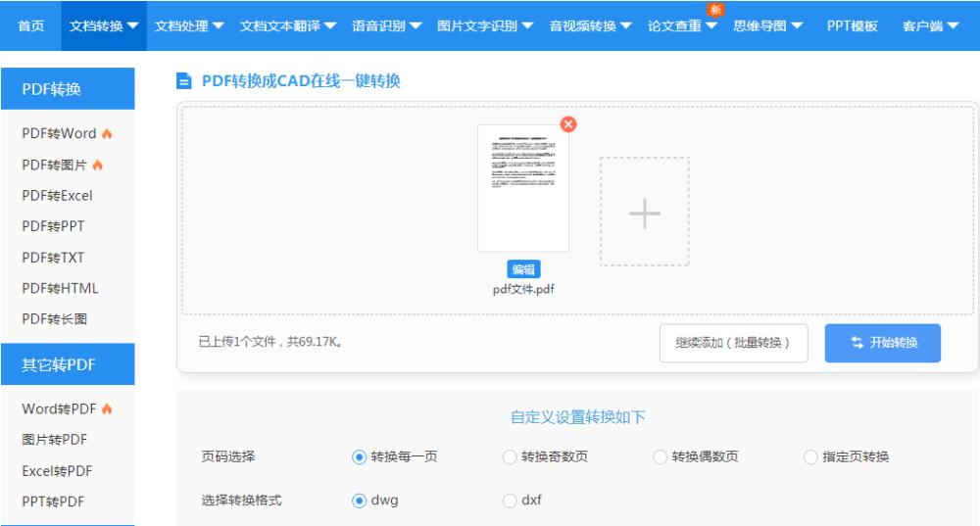This screenshot has width=980, height=526.
Task: Go to 首页 in the top navigation
Action: (30, 26)
